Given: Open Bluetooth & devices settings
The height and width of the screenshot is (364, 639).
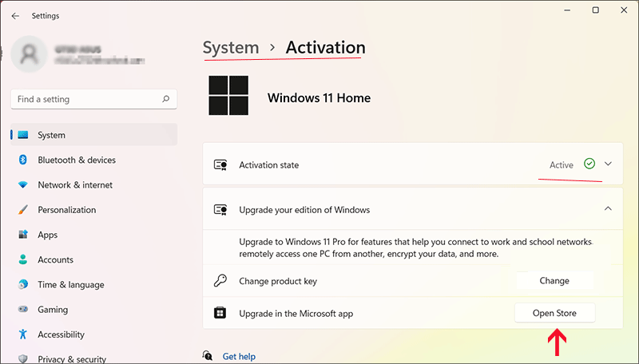Looking at the screenshot, I should (94, 160).
